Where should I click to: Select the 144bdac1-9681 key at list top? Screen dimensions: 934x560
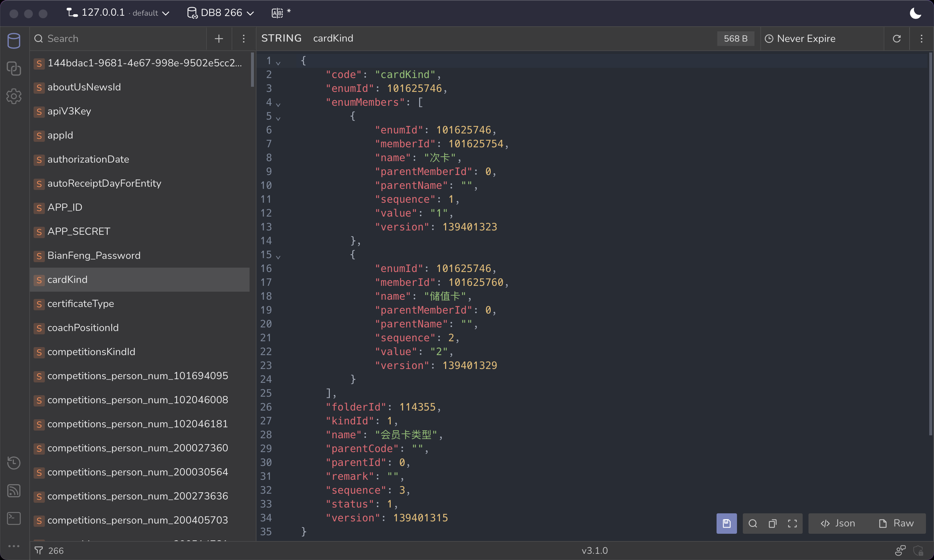pos(140,63)
